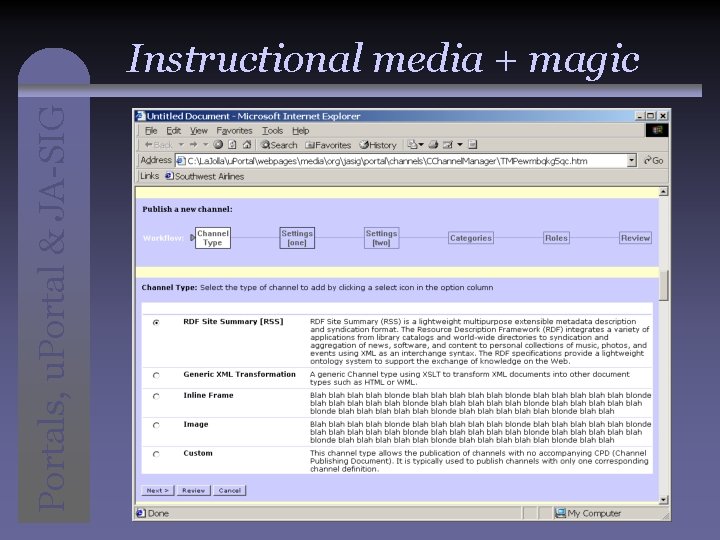Click the scrollbar down arrow

tap(664, 500)
